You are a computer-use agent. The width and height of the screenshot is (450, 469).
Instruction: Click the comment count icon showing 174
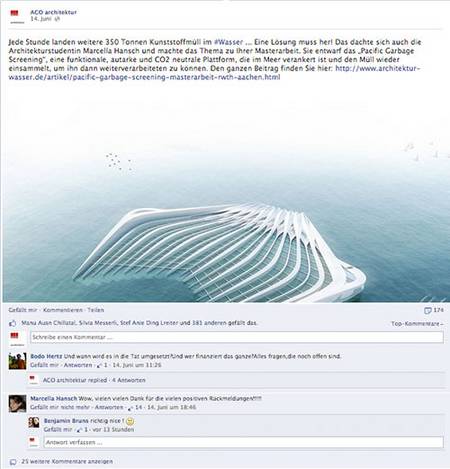coord(428,311)
